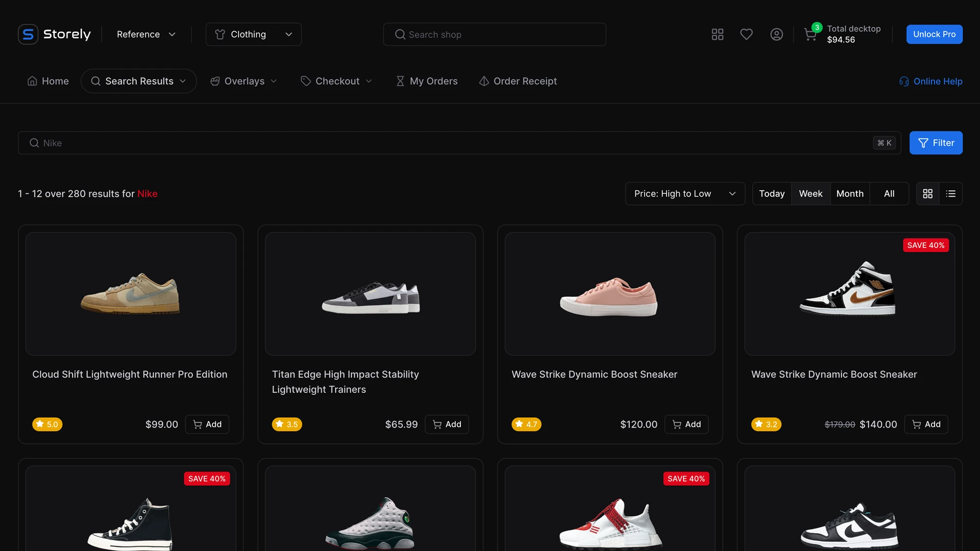980x551 pixels.
Task: Click the My Orders hourglass icon
Action: 400,81
